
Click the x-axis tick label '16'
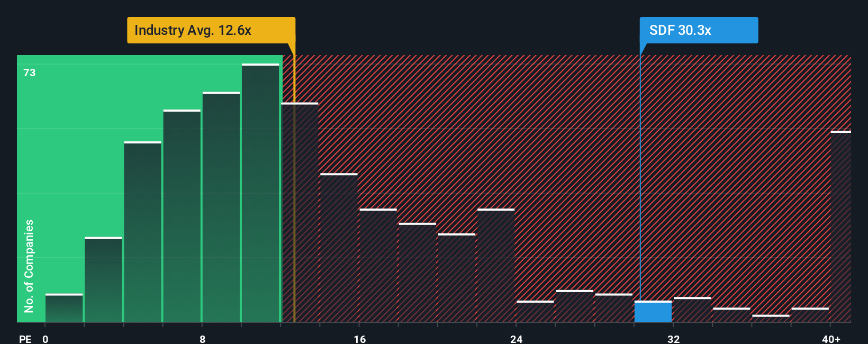(x=359, y=339)
